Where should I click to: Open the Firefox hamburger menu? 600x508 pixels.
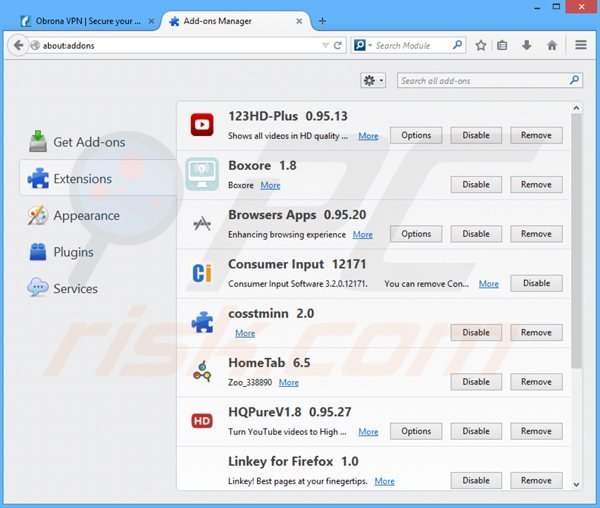[x=581, y=45]
